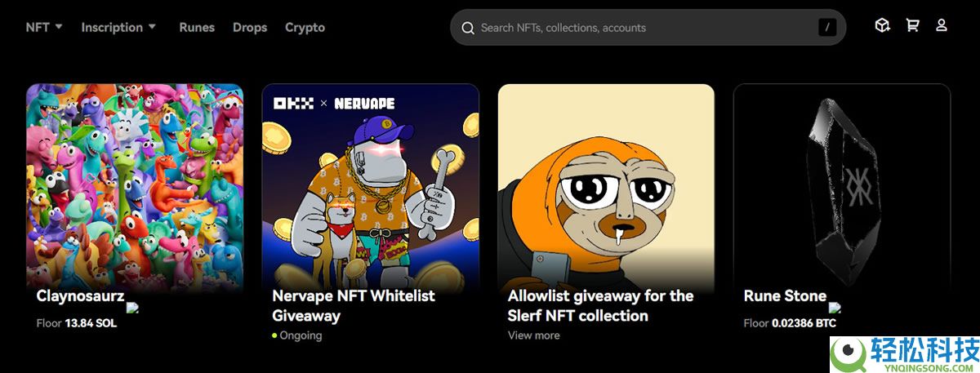Screen dimensions: 980x373
Task: Click the slash shortcut badge in search
Action: [827, 28]
